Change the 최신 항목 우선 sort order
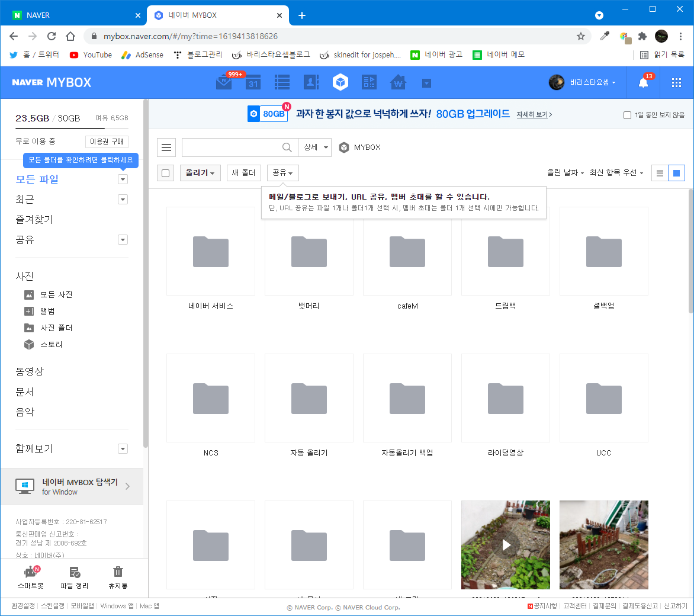Screen dimensions: 694x616 [616, 173]
